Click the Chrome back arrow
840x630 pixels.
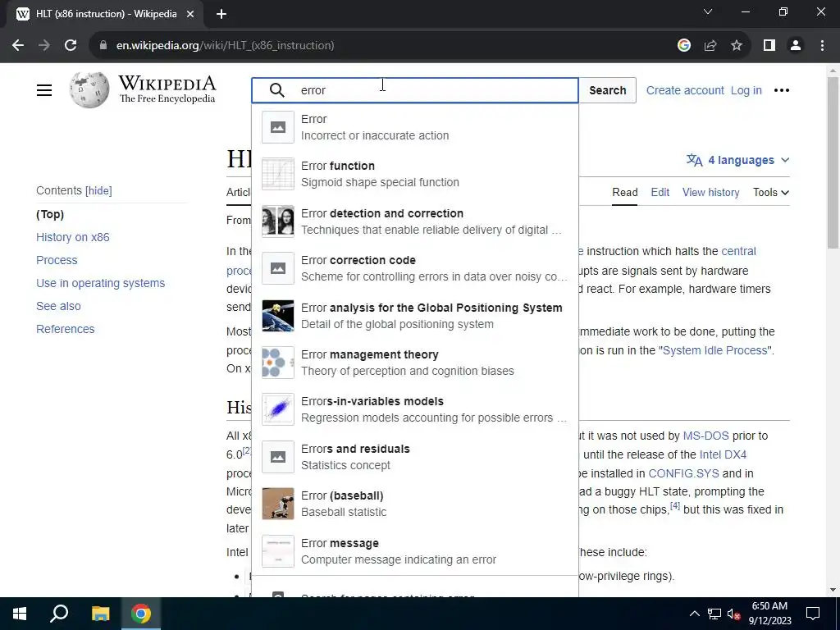click(x=18, y=46)
